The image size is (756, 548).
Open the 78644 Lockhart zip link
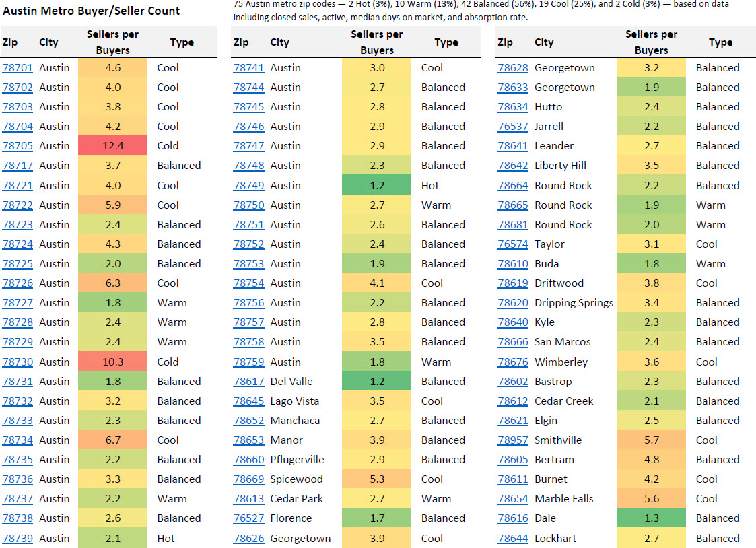click(x=512, y=538)
